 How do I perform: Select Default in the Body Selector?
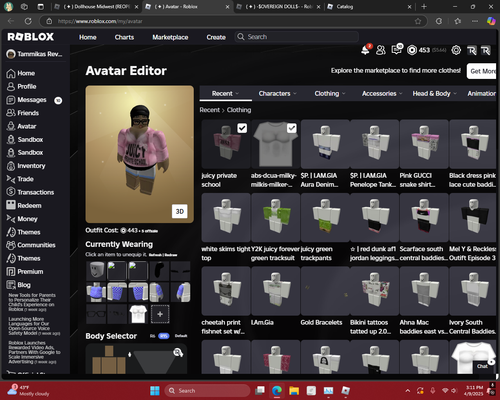pos(181,336)
